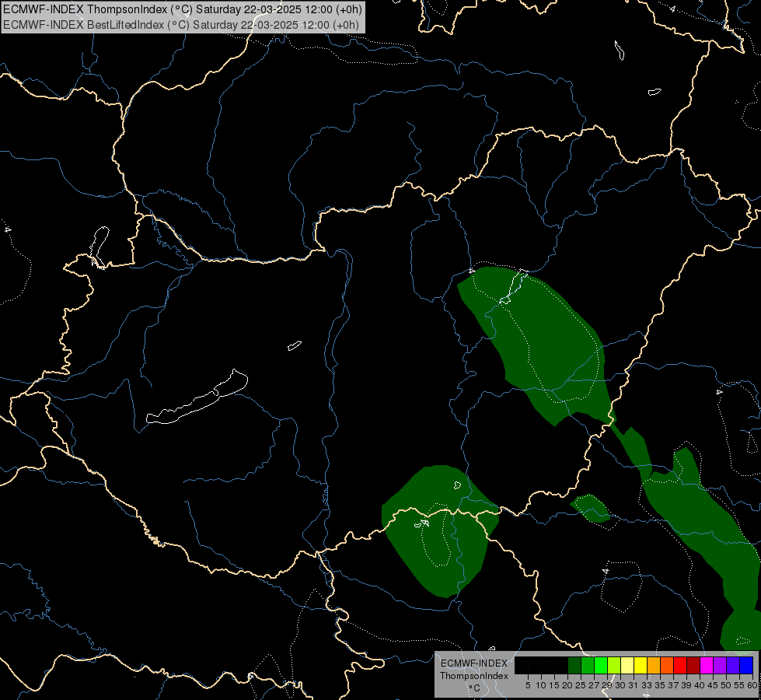Image resolution: width=761 pixels, height=700 pixels.
Task: Click legend tick value '10'
Action: point(541,685)
